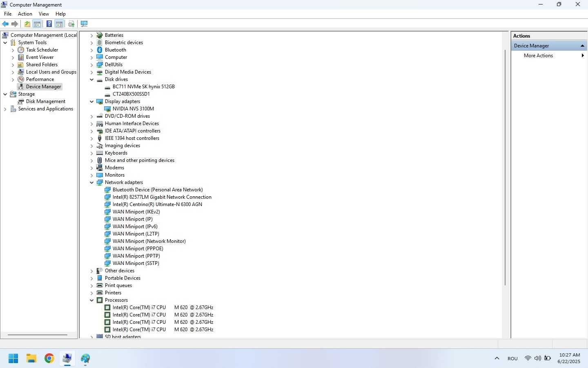Expand the Other devices category
The image size is (588, 368).
pos(91,271)
